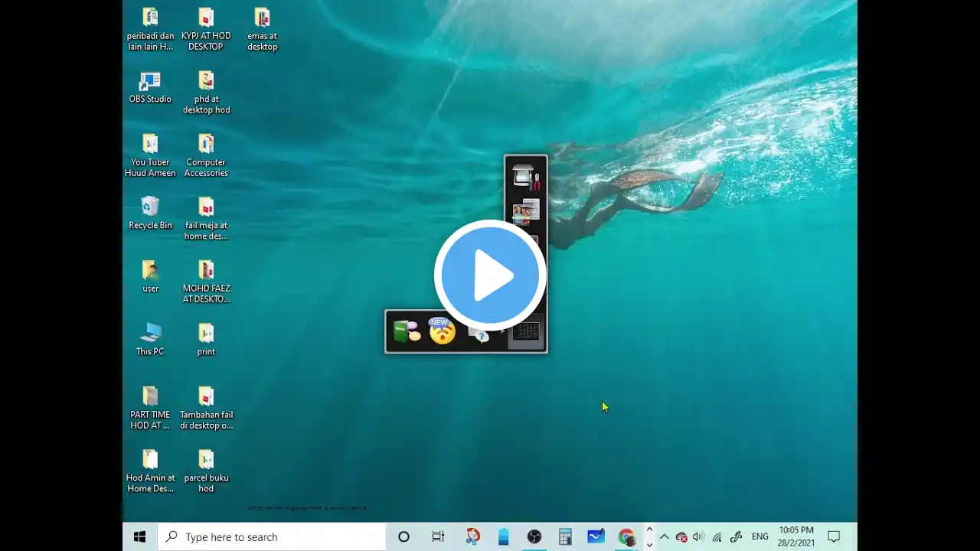Image resolution: width=980 pixels, height=551 pixels.
Task: Open the help question-mark bubble icon
Action: click(479, 333)
